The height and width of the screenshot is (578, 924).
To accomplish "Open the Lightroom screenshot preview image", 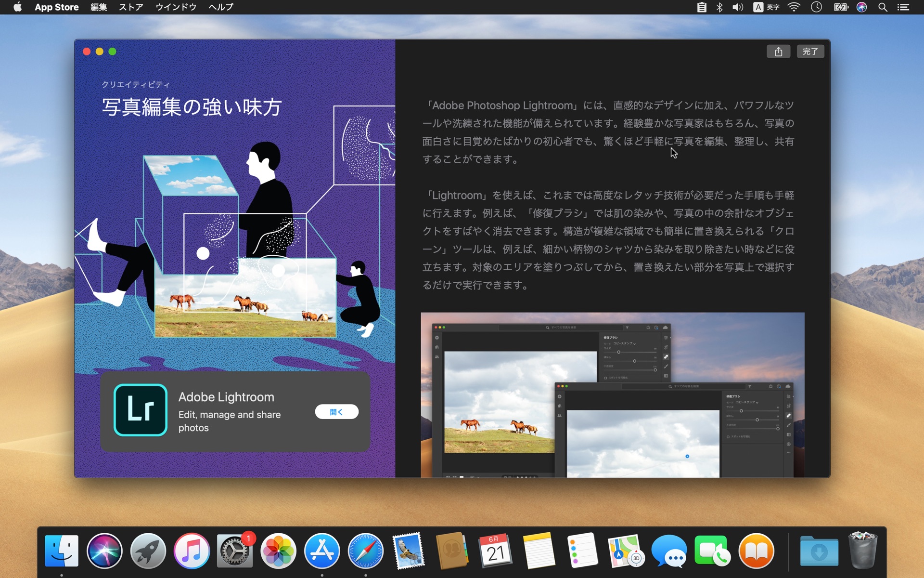I will [612, 395].
